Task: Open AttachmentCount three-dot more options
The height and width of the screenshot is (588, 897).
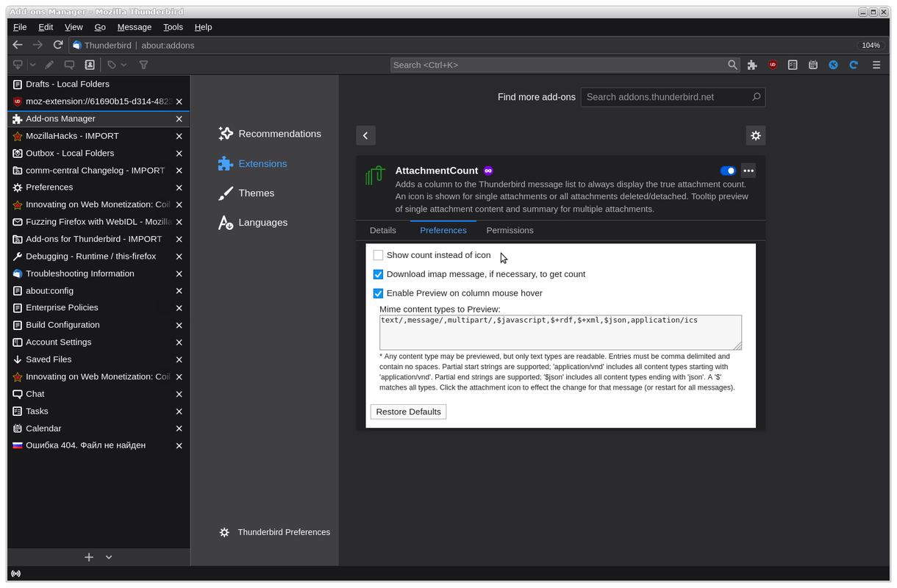Action: 748,171
